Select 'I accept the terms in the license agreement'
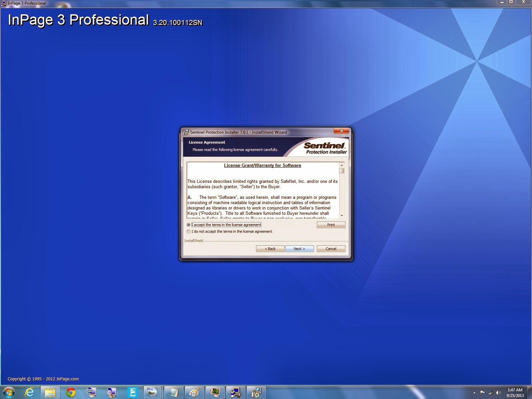Screen dimensions: 532x399 [189, 225]
